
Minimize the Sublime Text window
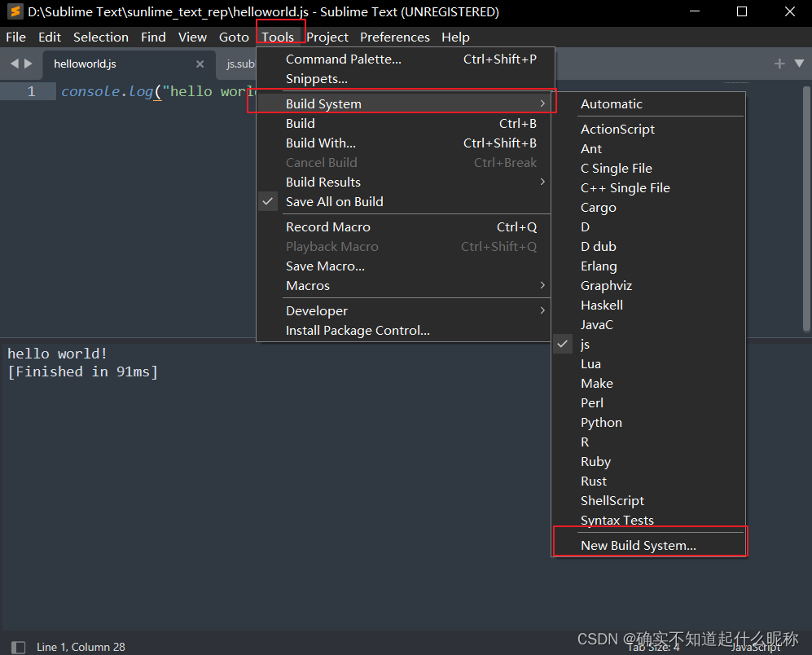tap(695, 11)
